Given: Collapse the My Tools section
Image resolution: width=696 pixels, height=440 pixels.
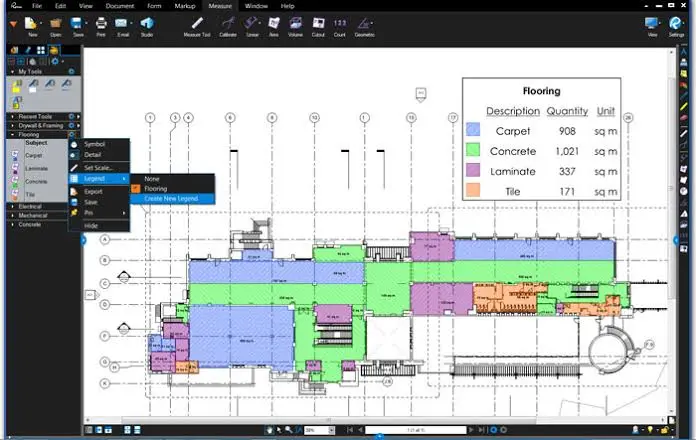Looking at the screenshot, I should [x=12, y=71].
